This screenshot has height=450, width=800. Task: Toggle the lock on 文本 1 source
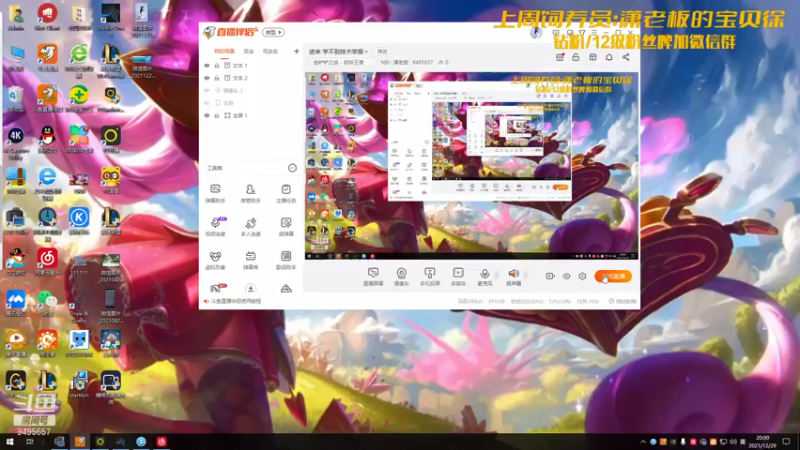(217, 65)
